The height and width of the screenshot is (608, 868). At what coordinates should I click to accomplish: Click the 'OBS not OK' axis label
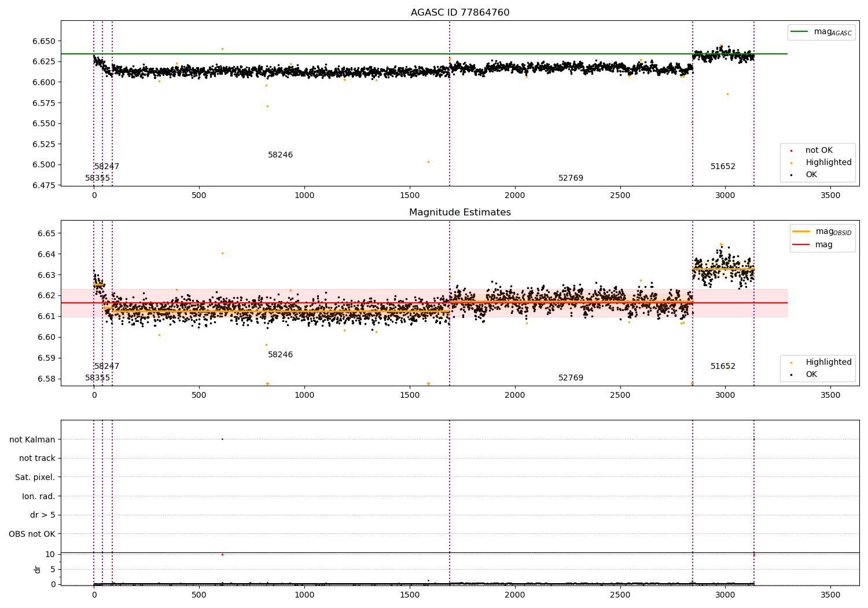(32, 534)
